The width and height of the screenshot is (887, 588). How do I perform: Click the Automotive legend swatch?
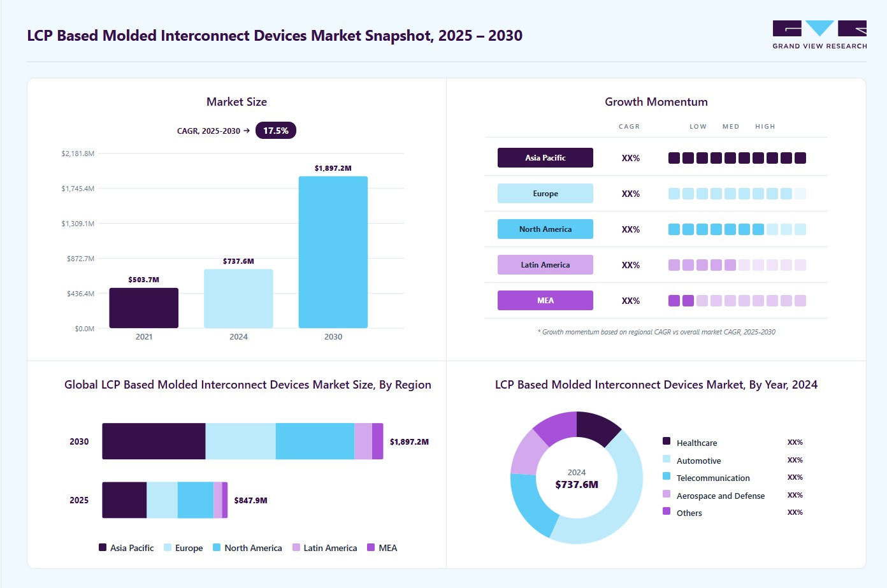coord(667,459)
